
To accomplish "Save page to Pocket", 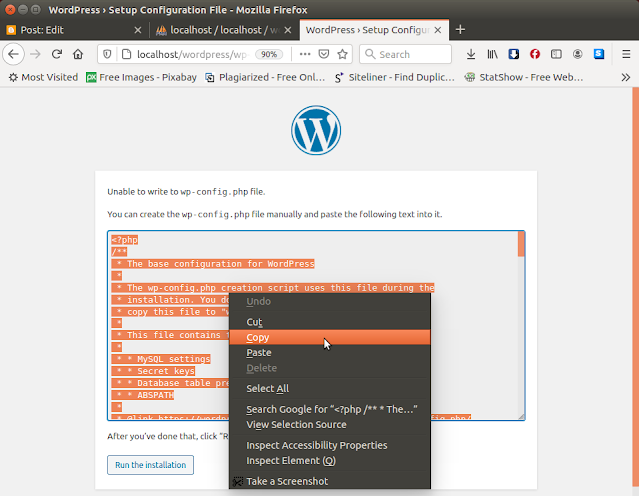I will pos(324,54).
